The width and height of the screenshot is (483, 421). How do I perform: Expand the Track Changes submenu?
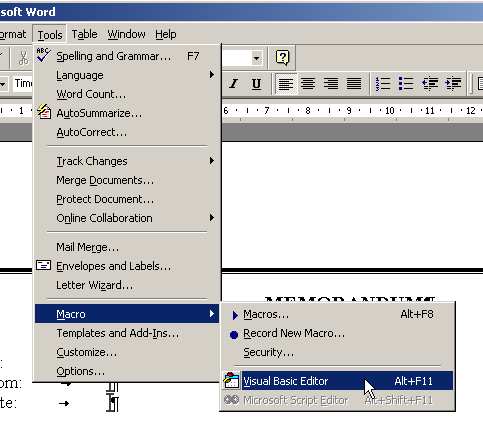click(127, 161)
